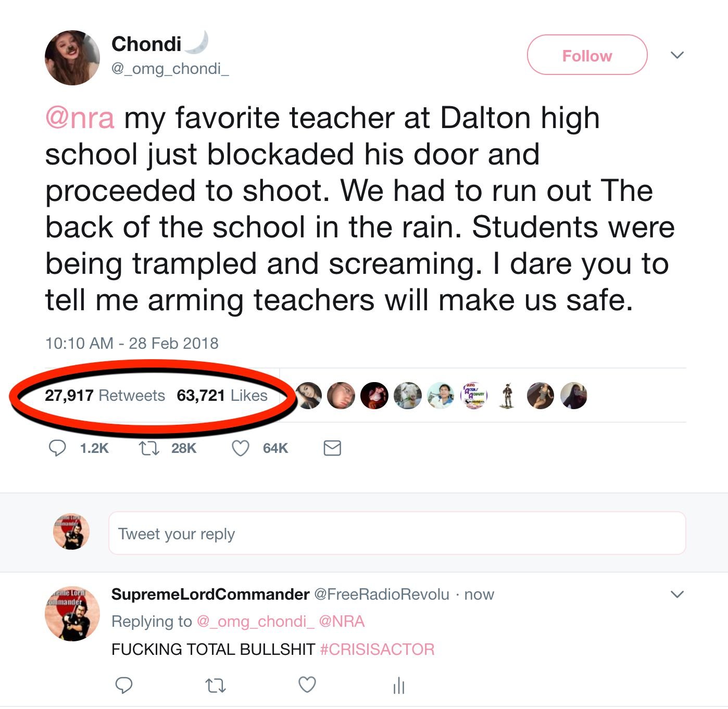728x709 pixels.
Task: Expand the chevron menu on SupremeLordCommander's reply
Action: pos(677,594)
